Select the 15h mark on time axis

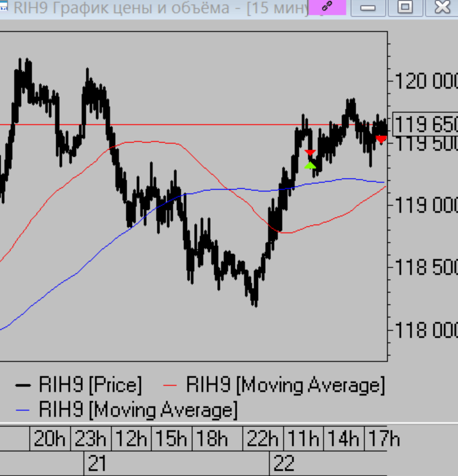tap(170, 439)
